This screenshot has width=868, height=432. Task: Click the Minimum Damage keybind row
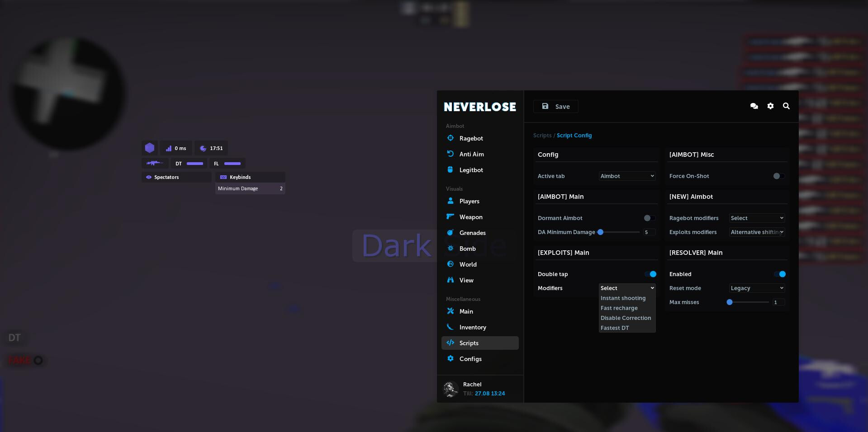[x=250, y=188]
